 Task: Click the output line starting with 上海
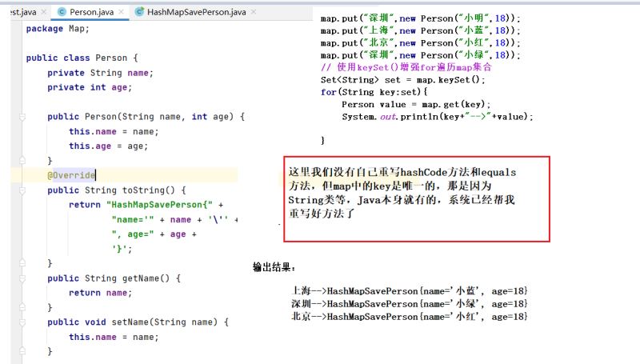(410, 291)
